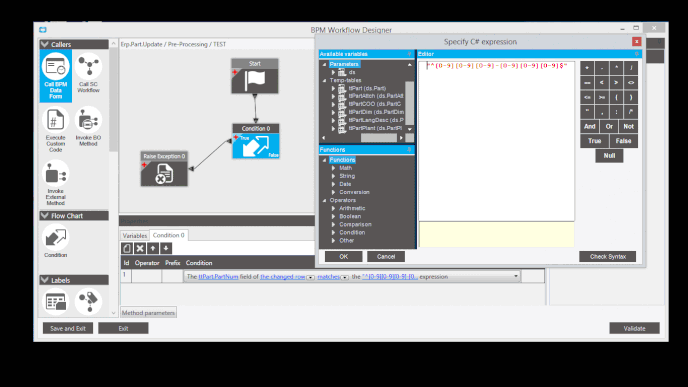The width and height of the screenshot is (688, 387).
Task: Click the horizontal scrollbar in variables tree
Action: [x=379, y=138]
